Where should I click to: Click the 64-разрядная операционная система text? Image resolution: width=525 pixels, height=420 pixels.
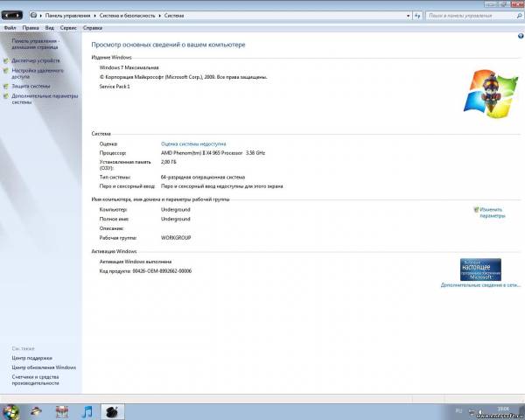click(x=203, y=177)
